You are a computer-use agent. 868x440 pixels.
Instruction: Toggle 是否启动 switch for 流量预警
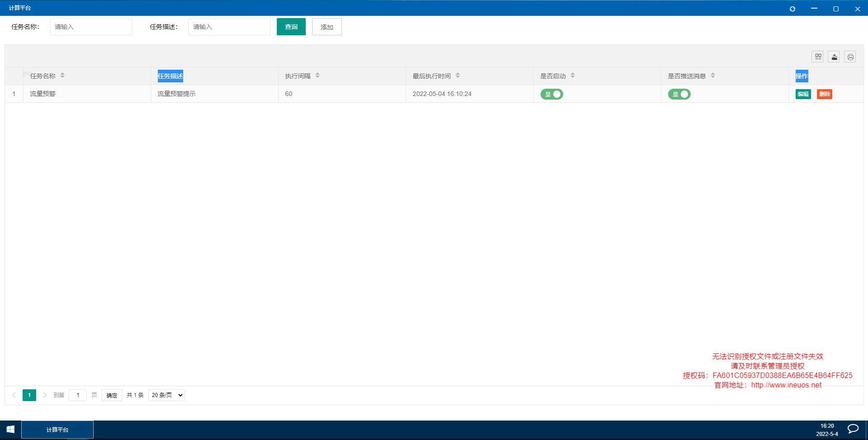click(x=552, y=94)
